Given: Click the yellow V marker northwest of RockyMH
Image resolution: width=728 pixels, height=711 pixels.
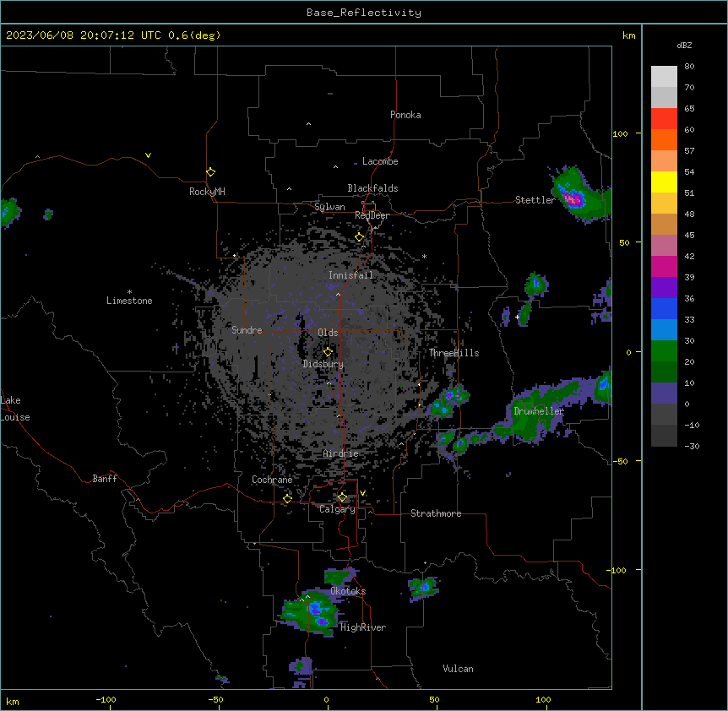Looking at the screenshot, I should tap(148, 155).
